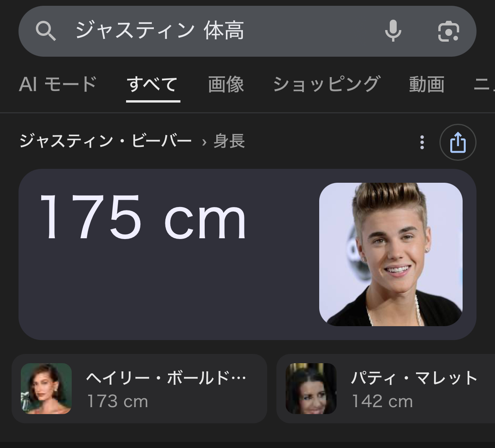Activate voice search microphone icon

point(393,31)
